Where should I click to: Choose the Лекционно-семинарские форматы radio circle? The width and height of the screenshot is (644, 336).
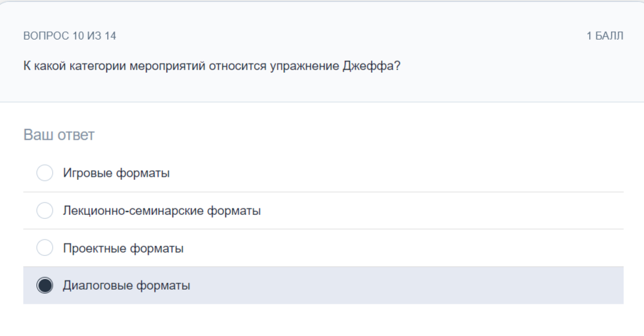click(45, 210)
